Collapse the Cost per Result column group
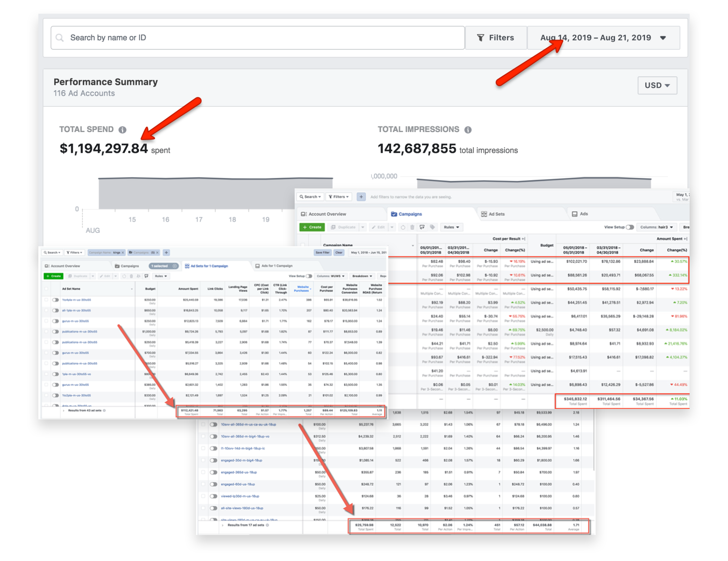The height and width of the screenshot is (561, 728). [523, 239]
